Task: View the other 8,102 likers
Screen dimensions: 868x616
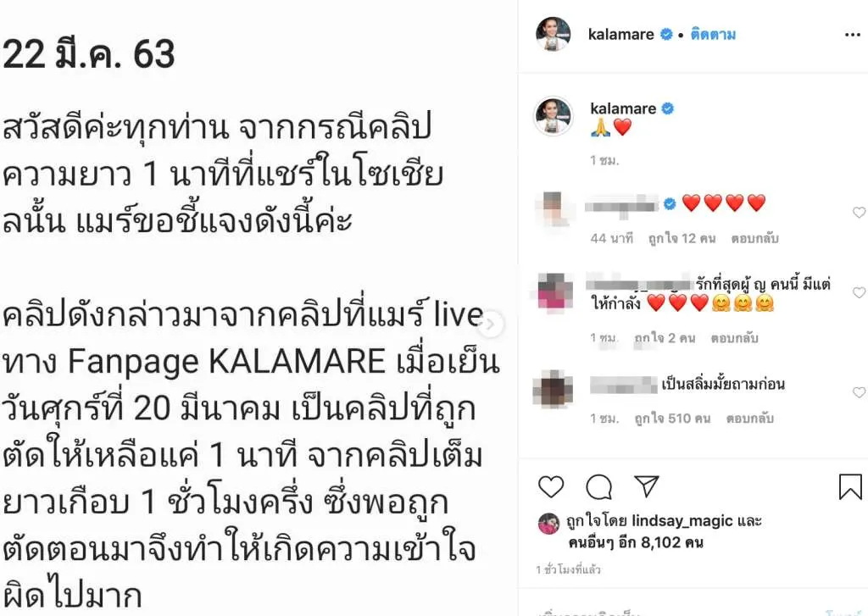Action: [x=636, y=542]
